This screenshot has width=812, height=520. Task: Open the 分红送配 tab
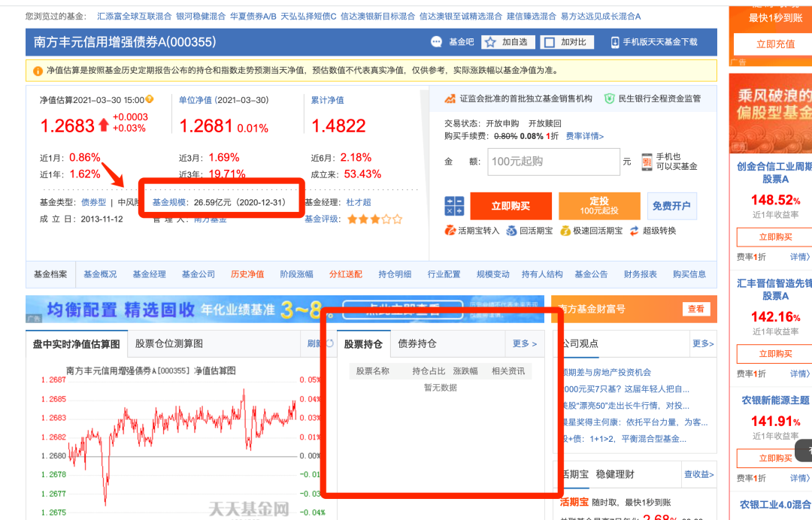346,274
